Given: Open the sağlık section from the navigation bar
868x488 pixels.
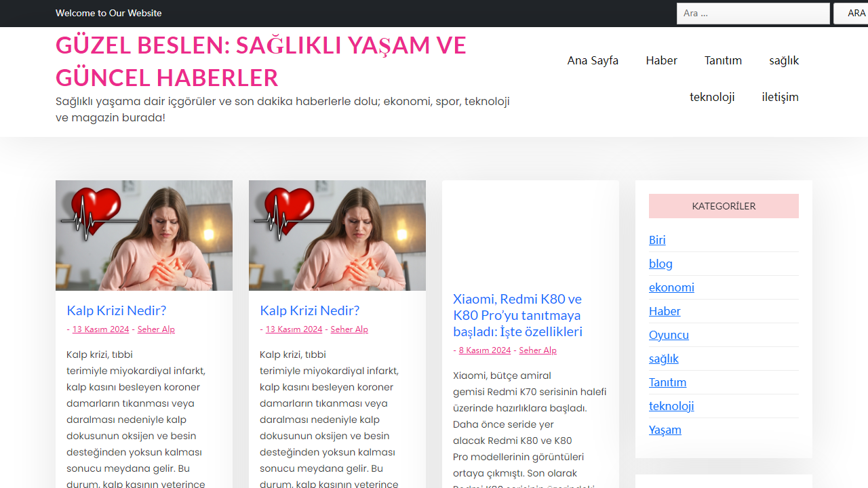Looking at the screenshot, I should (784, 60).
